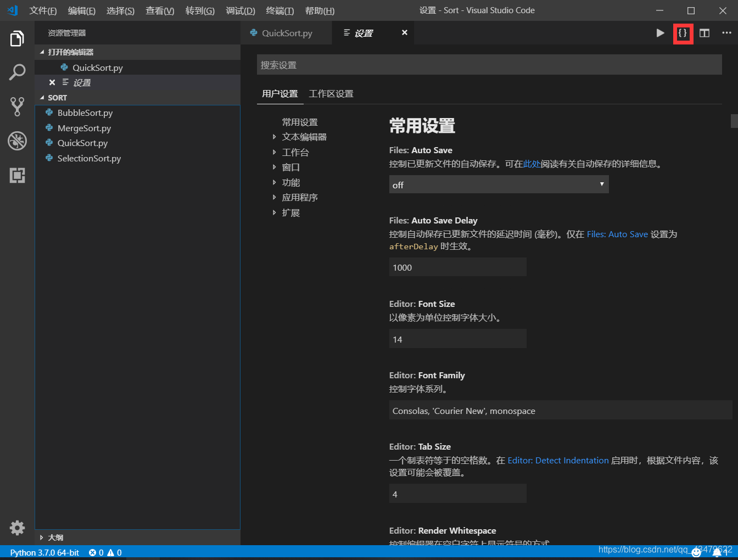This screenshot has height=560, width=738.
Task: Split the editor with the split icon
Action: point(705,33)
